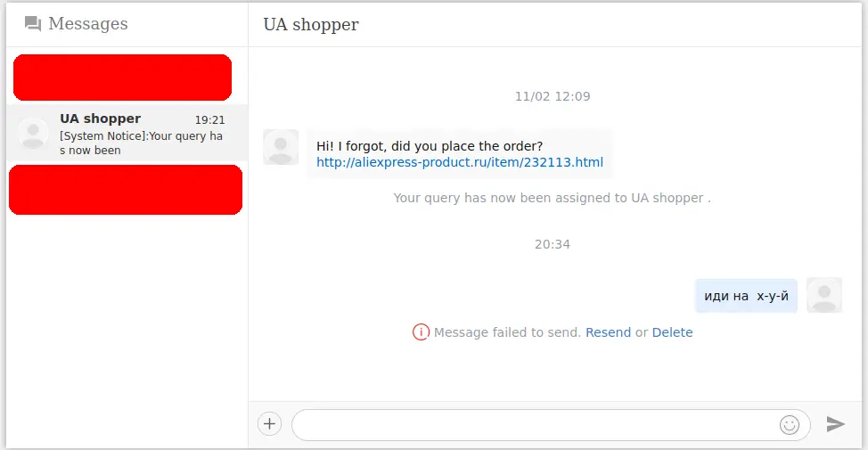Image resolution: width=868 pixels, height=450 pixels.
Task: Resend the failed message
Action: click(x=608, y=332)
